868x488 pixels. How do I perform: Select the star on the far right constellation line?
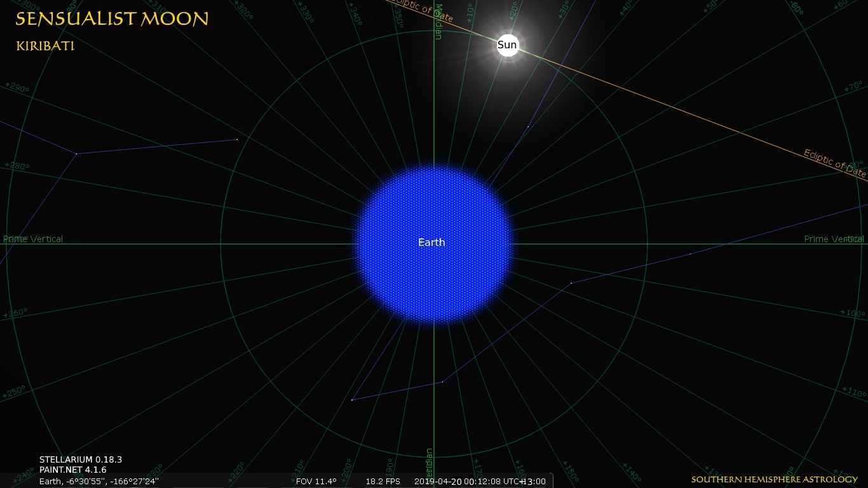pyautogui.click(x=691, y=254)
